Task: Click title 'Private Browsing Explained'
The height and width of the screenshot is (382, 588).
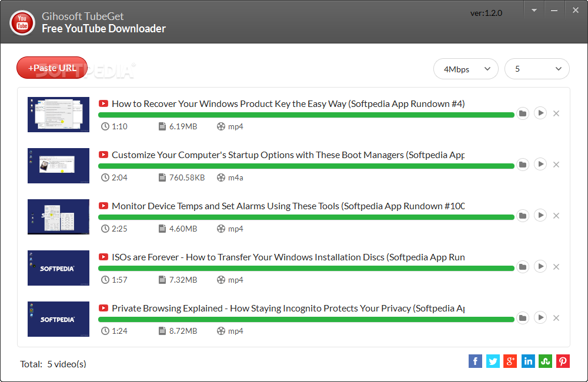Action: click(x=288, y=309)
